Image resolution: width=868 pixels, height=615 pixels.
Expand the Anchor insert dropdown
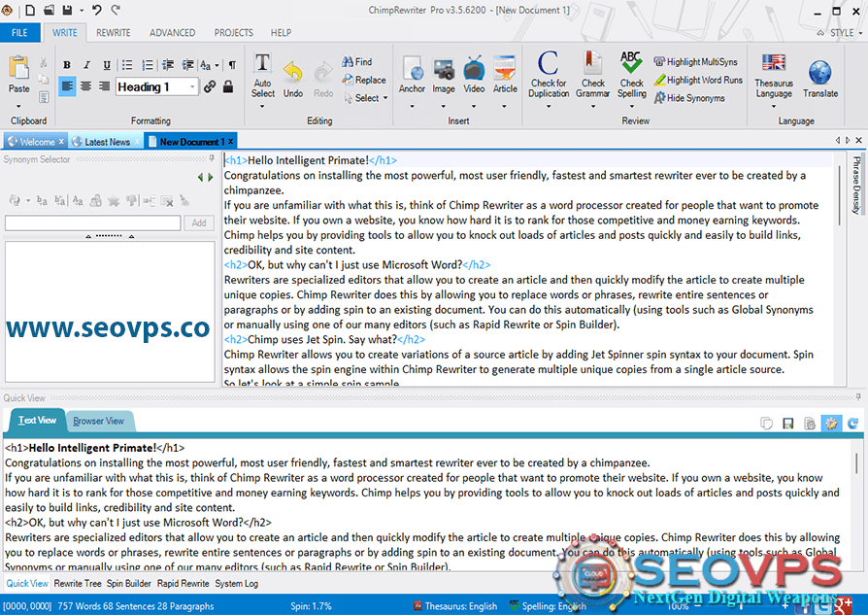[x=412, y=106]
